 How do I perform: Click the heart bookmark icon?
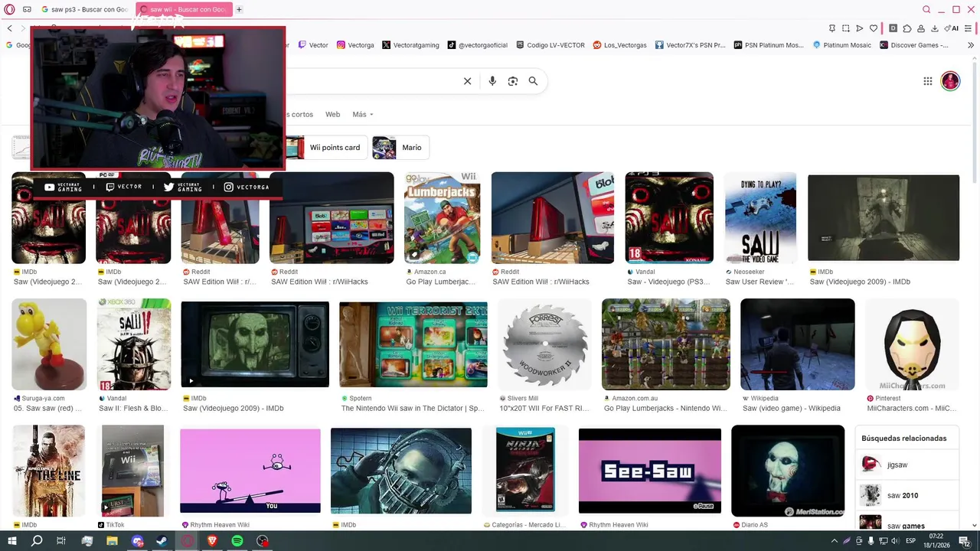click(x=874, y=28)
